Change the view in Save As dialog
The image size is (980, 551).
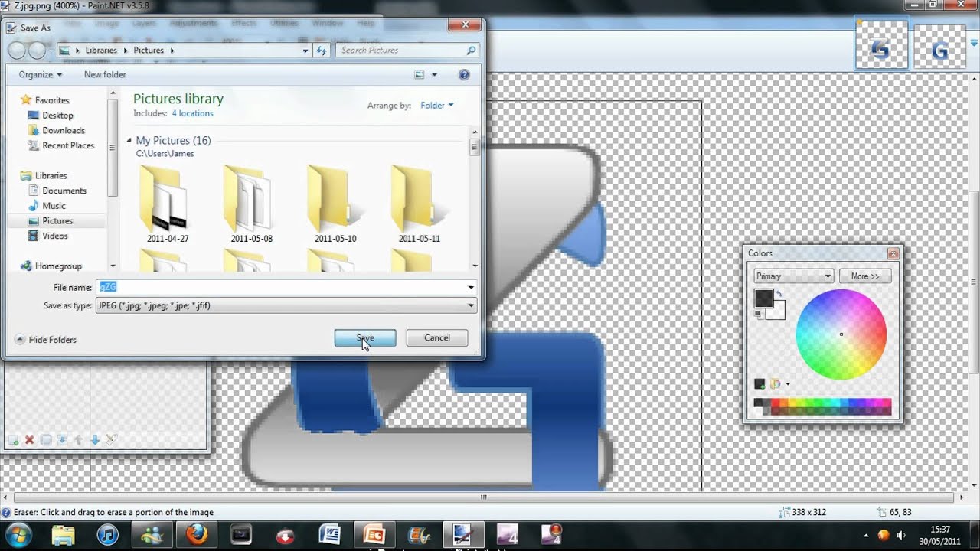click(419, 74)
